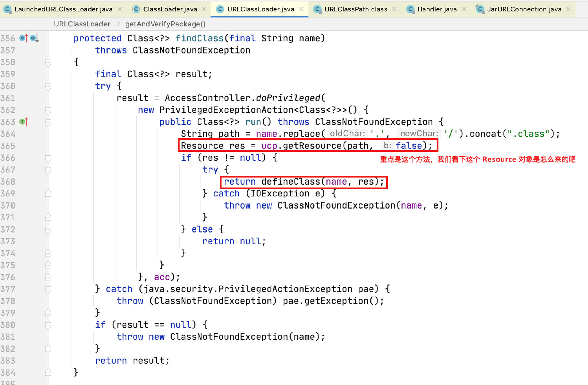Click PrivilegedExceptionAction on line 362

tap(227, 110)
